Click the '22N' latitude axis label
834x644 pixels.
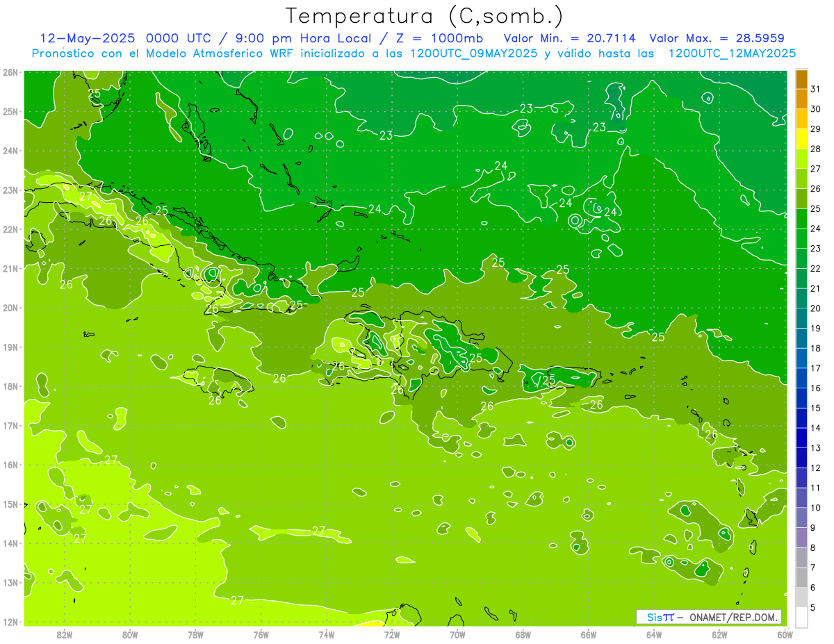click(x=10, y=229)
